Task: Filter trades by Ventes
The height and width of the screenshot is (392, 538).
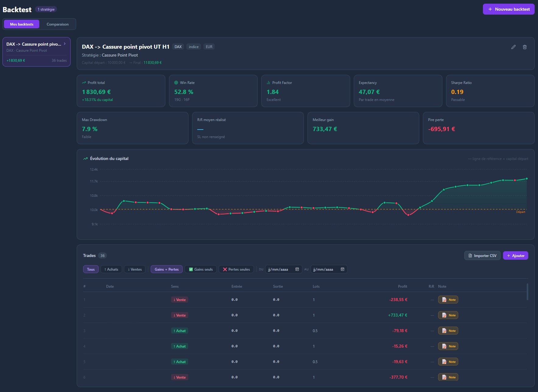Action: 135,269
